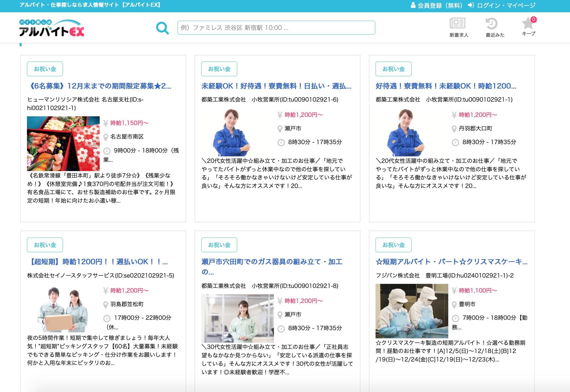
Task: Click location pin beside 丹羽郡大口町
Action: pos(454,129)
